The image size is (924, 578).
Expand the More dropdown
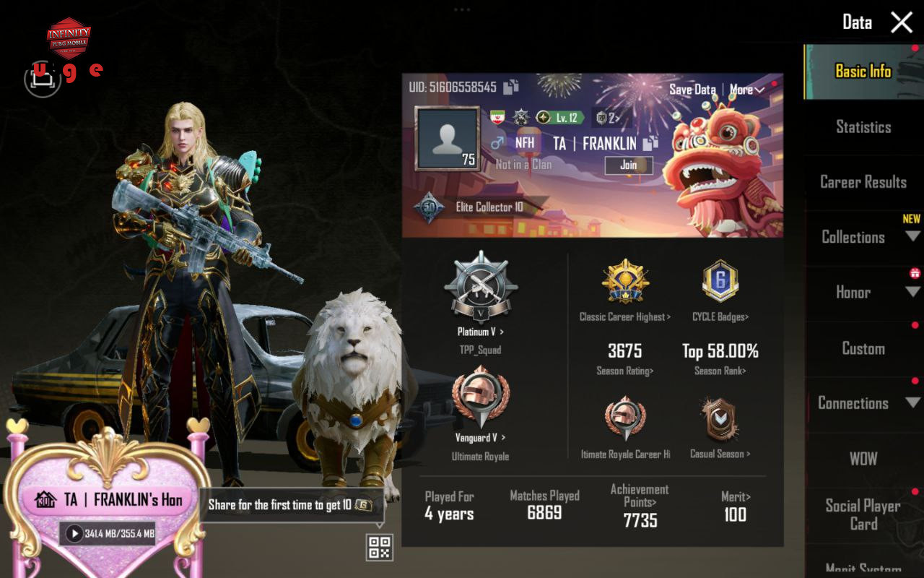coord(746,90)
